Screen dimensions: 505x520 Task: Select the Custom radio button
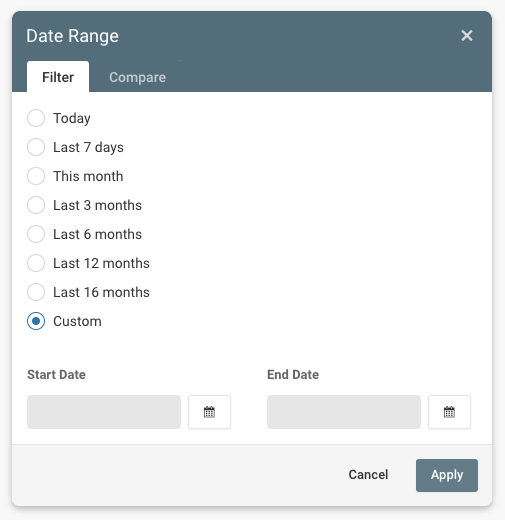[x=36, y=321]
